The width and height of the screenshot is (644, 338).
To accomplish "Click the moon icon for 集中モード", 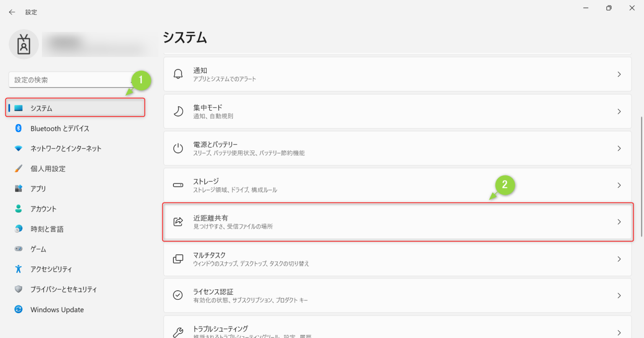I will tap(178, 112).
